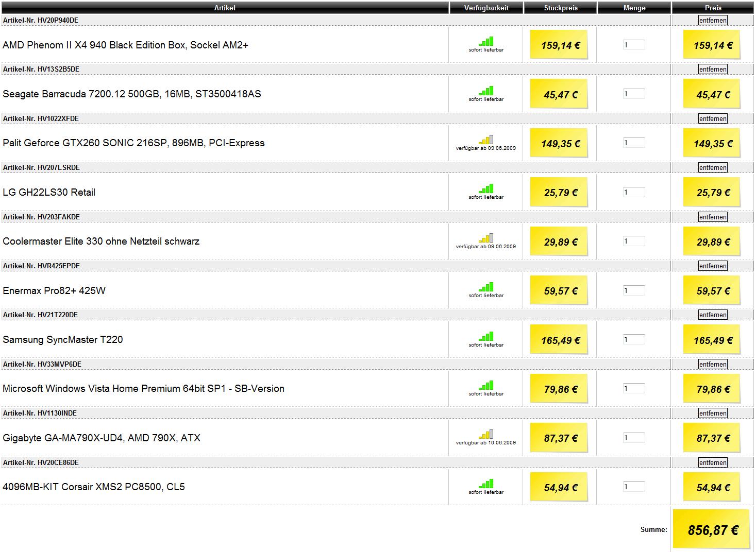
Task: Remove the Windows Vista Home Premium item
Action: tap(713, 364)
